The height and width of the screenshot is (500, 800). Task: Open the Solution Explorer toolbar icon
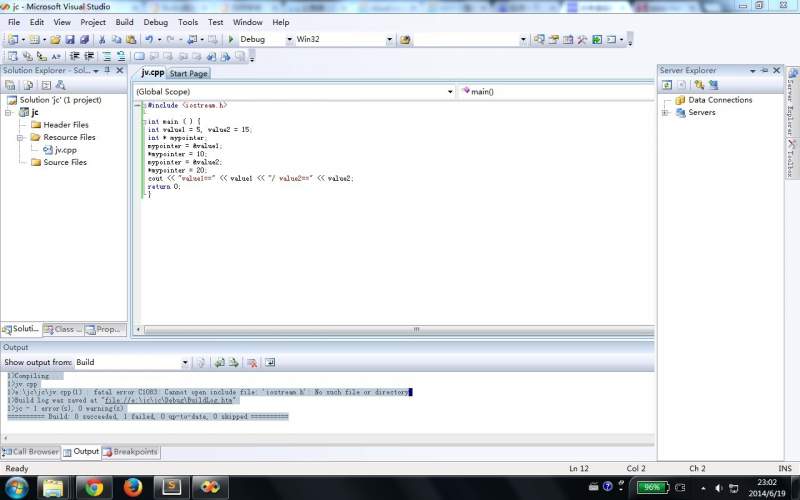tap(539, 39)
